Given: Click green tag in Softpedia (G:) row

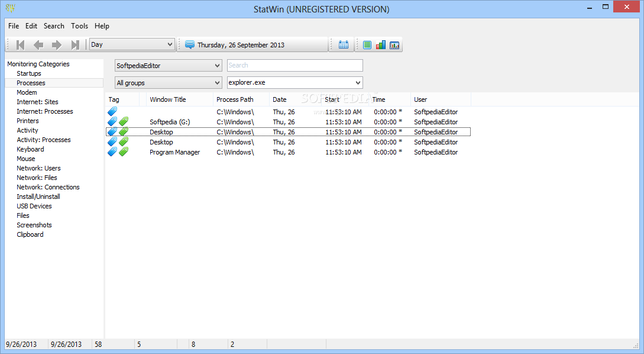Looking at the screenshot, I should coord(124,121).
